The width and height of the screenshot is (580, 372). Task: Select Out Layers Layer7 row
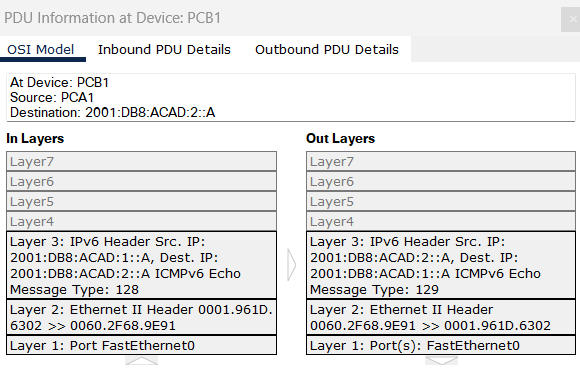pos(441,162)
